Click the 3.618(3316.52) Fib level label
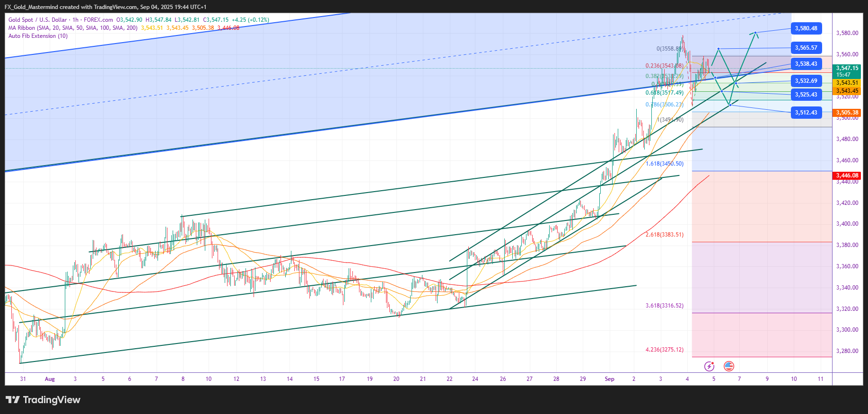Viewport: 868px width, 414px height. (x=665, y=306)
